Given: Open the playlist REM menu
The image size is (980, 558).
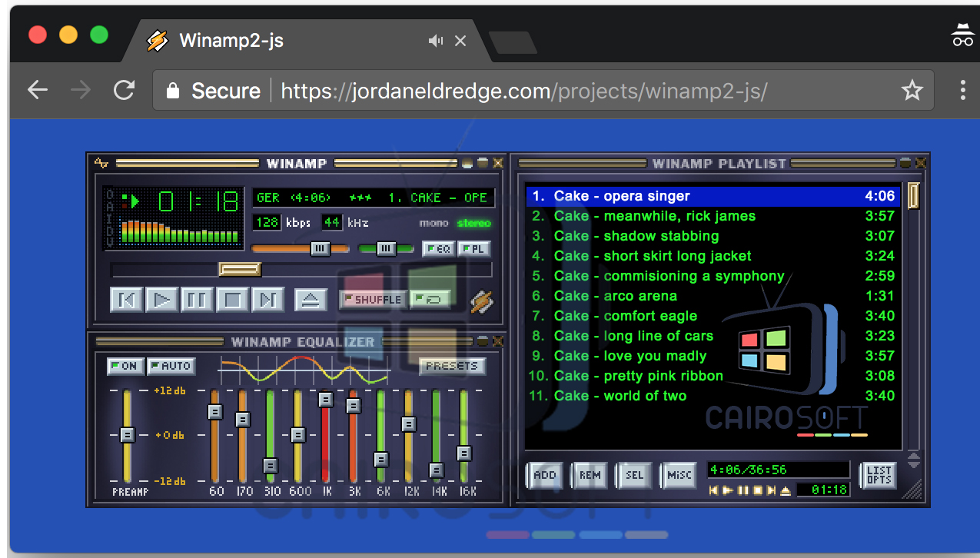Looking at the screenshot, I should [x=590, y=475].
